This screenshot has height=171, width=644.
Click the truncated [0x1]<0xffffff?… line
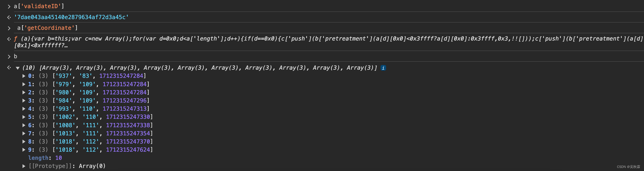point(41,45)
